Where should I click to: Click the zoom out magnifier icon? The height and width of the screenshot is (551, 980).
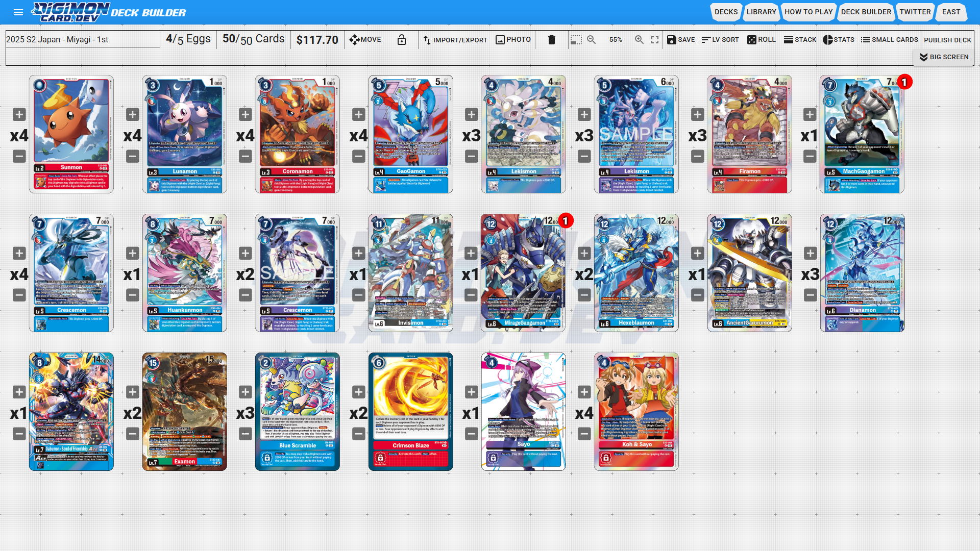[591, 40]
